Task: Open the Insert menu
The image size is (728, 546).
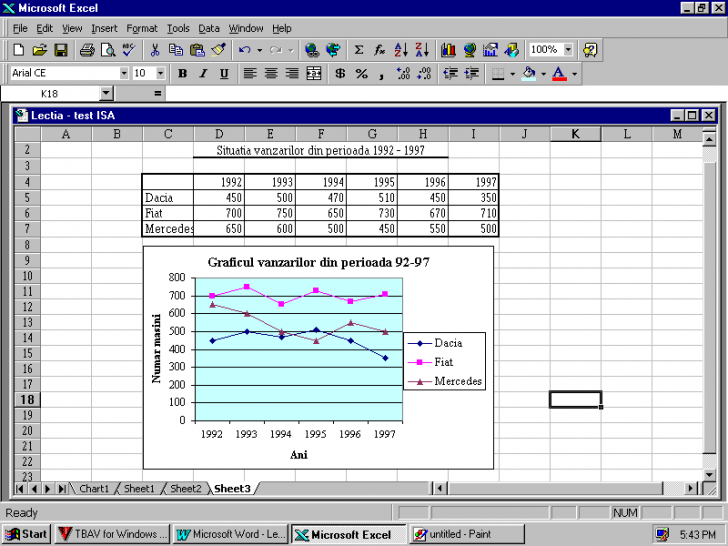Action: pos(104,29)
